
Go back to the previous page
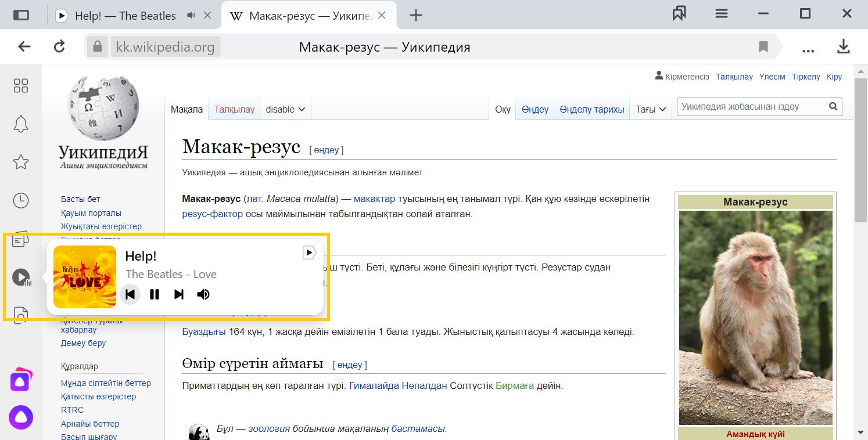coord(24,46)
